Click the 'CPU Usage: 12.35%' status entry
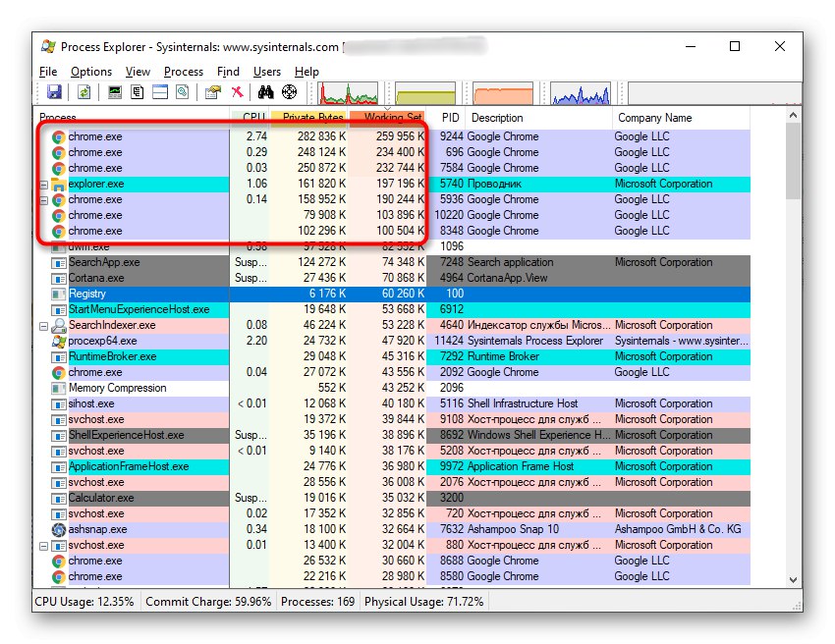The width and height of the screenshot is (835, 644). tap(84, 602)
